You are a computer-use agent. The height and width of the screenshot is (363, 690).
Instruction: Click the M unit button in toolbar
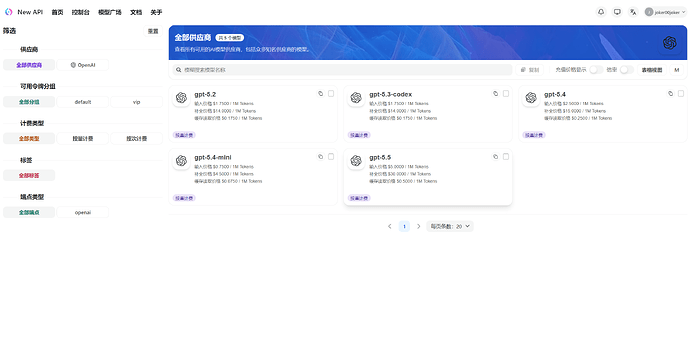pos(677,70)
